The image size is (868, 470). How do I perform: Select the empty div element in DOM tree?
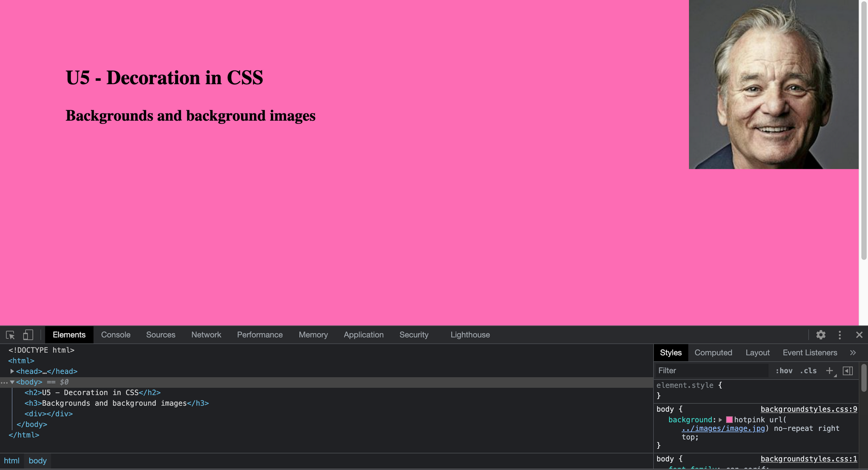pos(48,414)
